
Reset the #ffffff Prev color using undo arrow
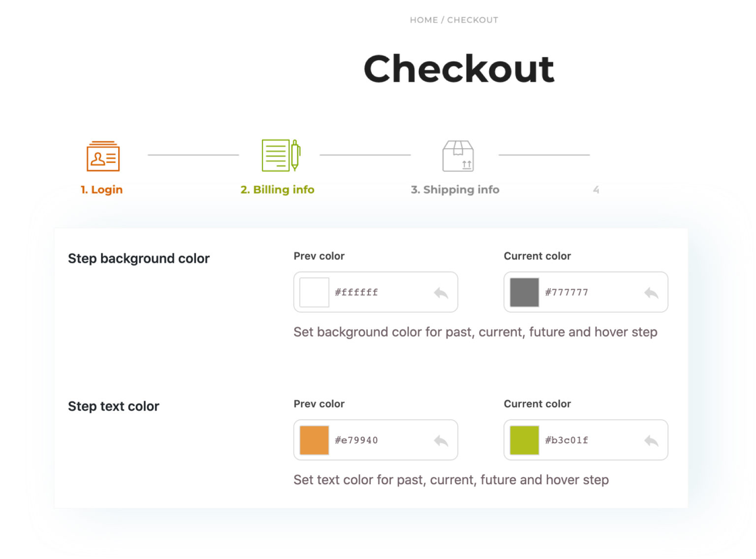(441, 292)
